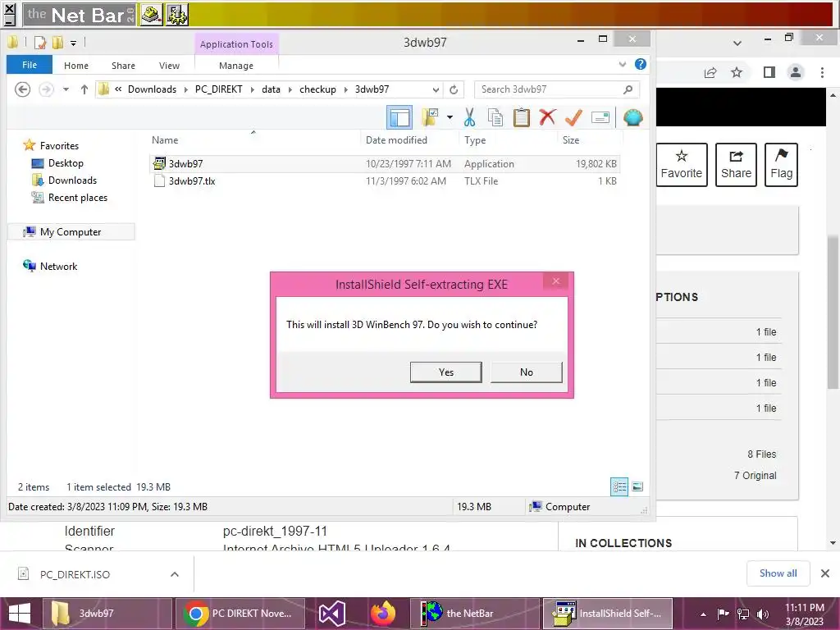Image resolution: width=840 pixels, height=630 pixels.
Task: Click the Net Bar dial-up telephone icon
Action: click(x=152, y=15)
